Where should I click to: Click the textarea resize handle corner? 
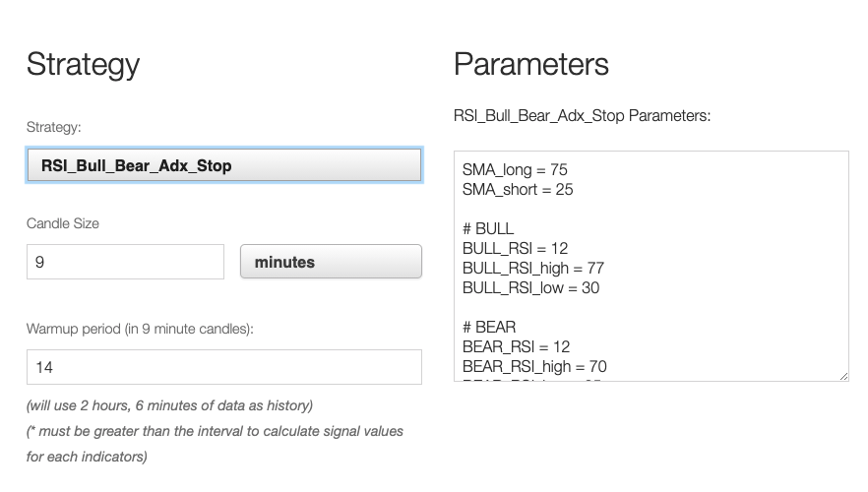point(842,375)
